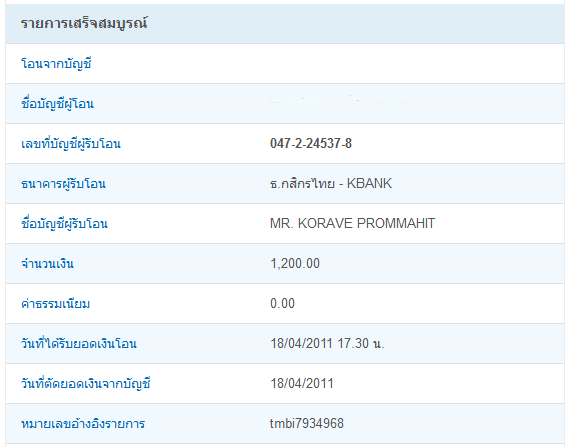Click the ธนาคารผู้รับโอน label

pyautogui.click(x=63, y=184)
